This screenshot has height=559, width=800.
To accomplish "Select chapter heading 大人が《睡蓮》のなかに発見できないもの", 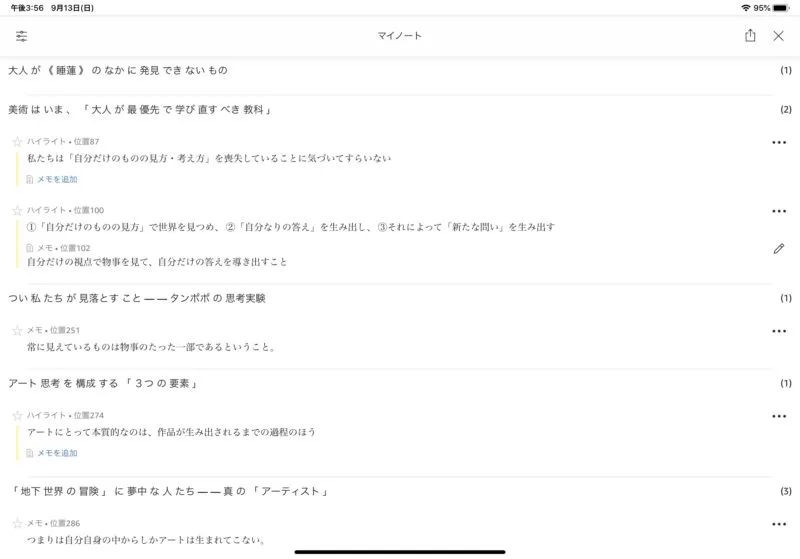I will [118, 70].
